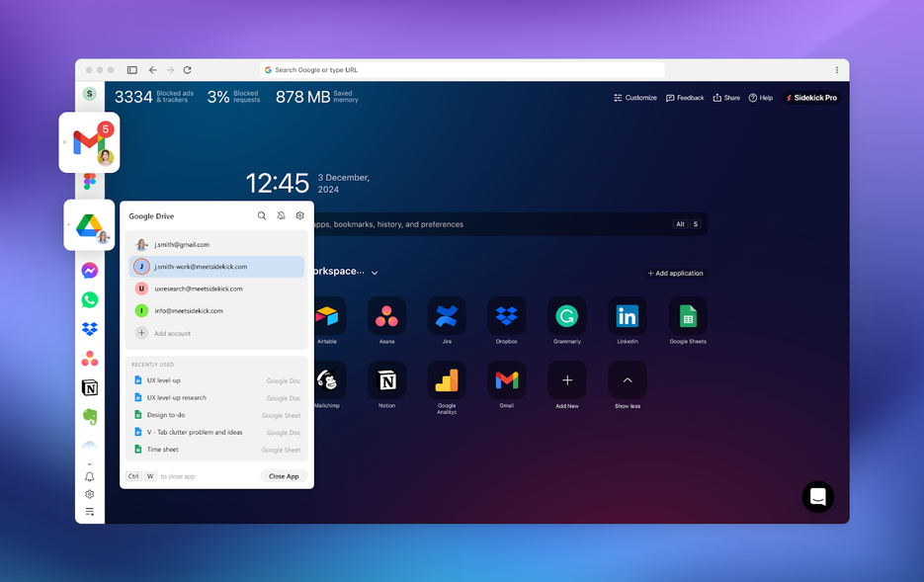Open LinkedIn from the workspace grid
The image size is (924, 582).
tap(627, 313)
